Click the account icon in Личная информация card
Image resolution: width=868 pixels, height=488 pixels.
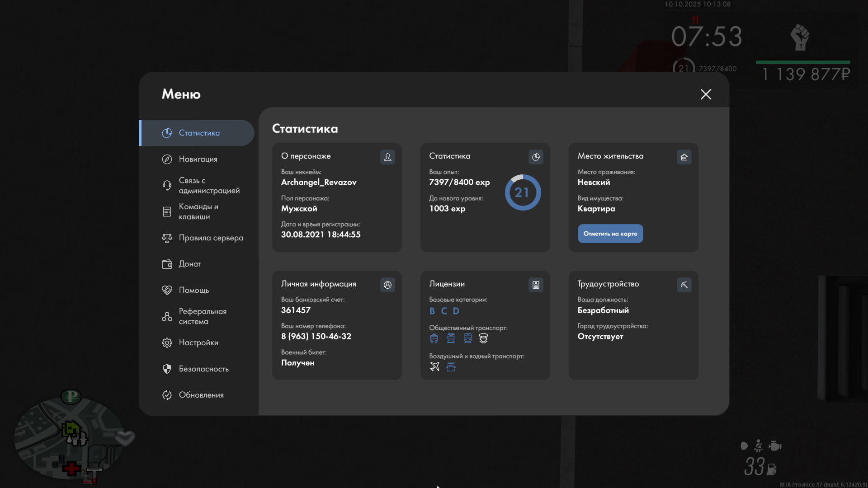(x=387, y=285)
